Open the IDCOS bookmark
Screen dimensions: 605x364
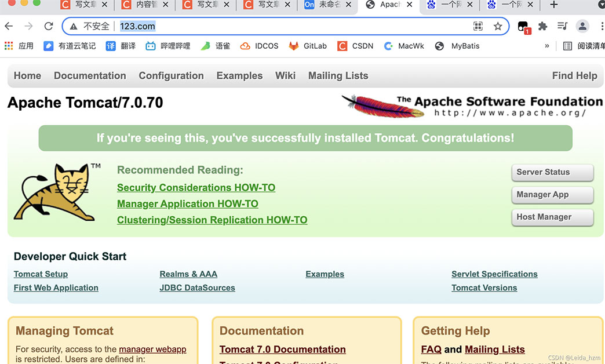(x=259, y=46)
